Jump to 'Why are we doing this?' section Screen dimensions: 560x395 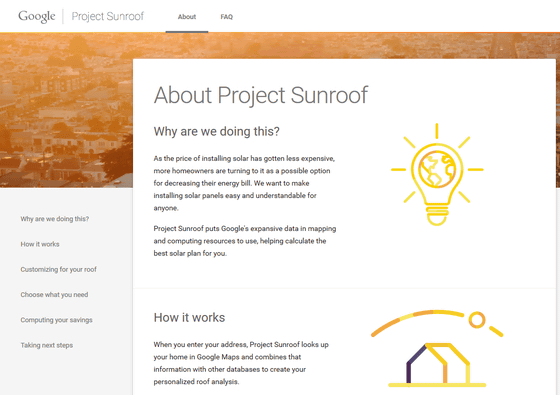point(55,219)
